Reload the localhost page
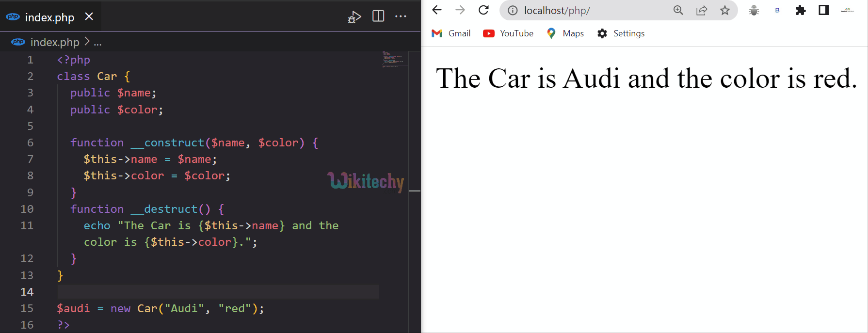This screenshot has width=868, height=333. point(483,10)
